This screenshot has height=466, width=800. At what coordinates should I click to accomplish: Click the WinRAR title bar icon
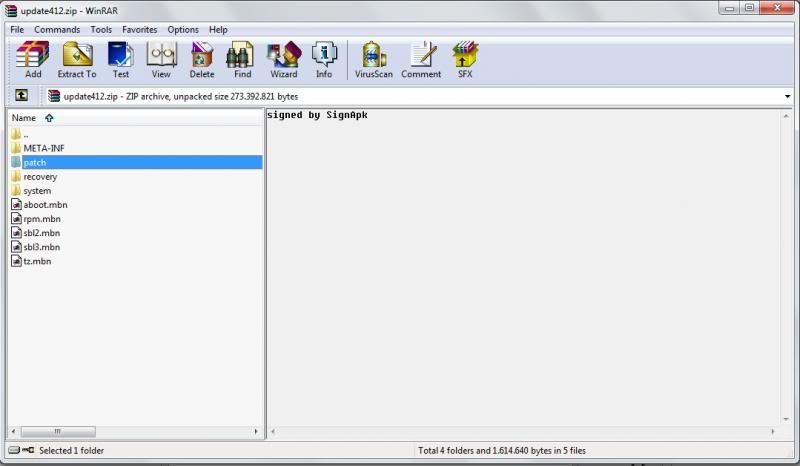pyautogui.click(x=11, y=10)
